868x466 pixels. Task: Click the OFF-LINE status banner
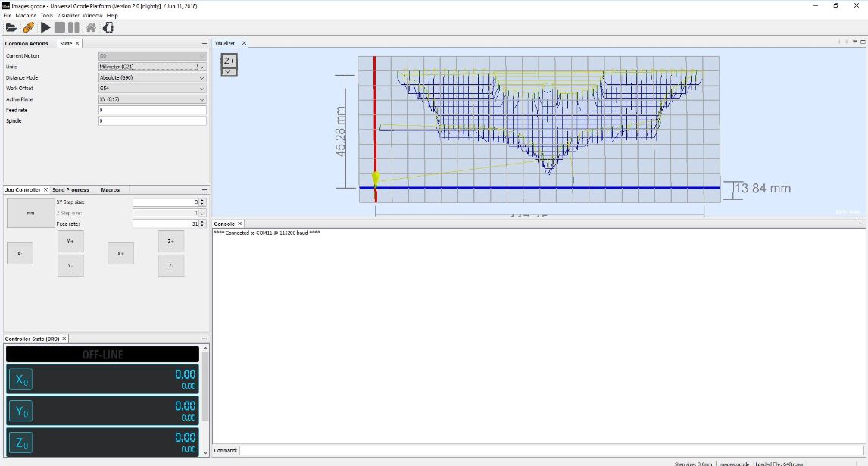click(102, 354)
